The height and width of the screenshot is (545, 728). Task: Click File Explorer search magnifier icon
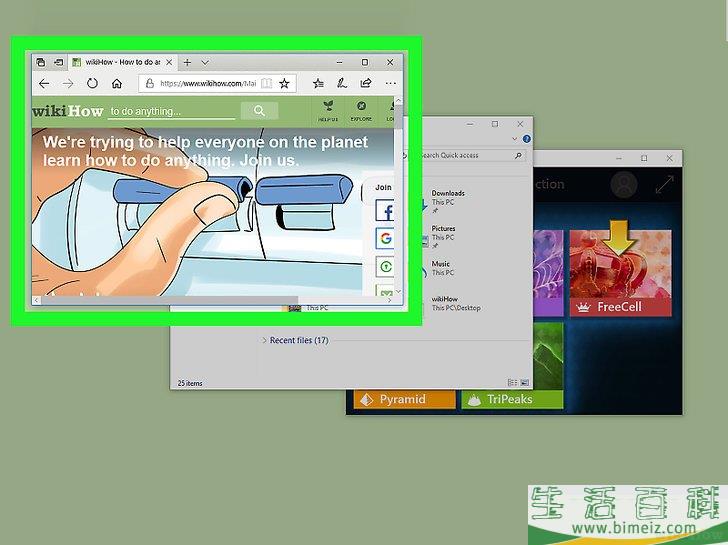pyautogui.click(x=518, y=156)
